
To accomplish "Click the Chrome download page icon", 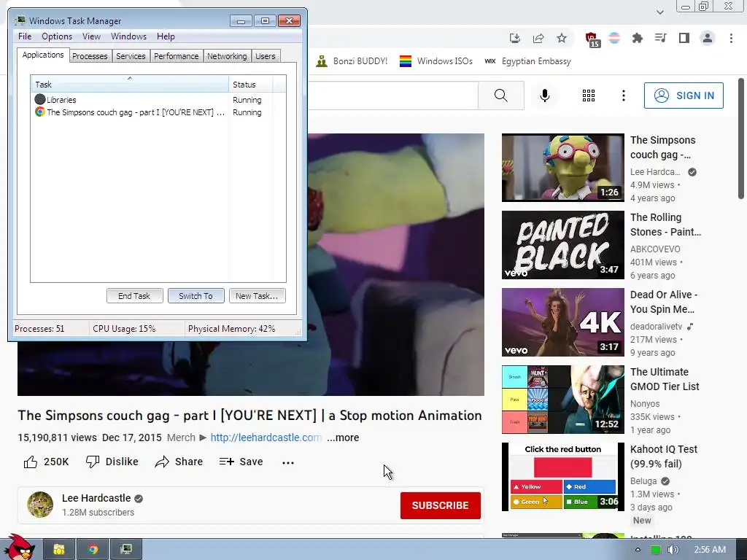I will point(514,38).
